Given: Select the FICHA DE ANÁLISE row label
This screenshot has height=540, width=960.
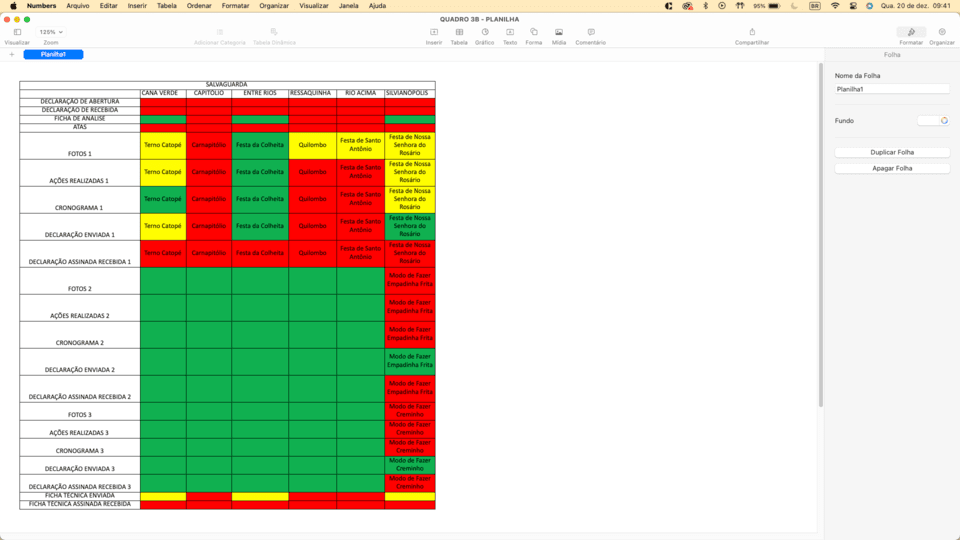Looking at the screenshot, I should click(80, 119).
